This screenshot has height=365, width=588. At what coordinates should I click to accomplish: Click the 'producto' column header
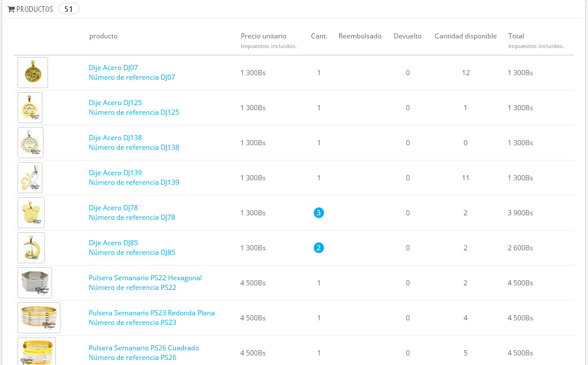pyautogui.click(x=103, y=36)
